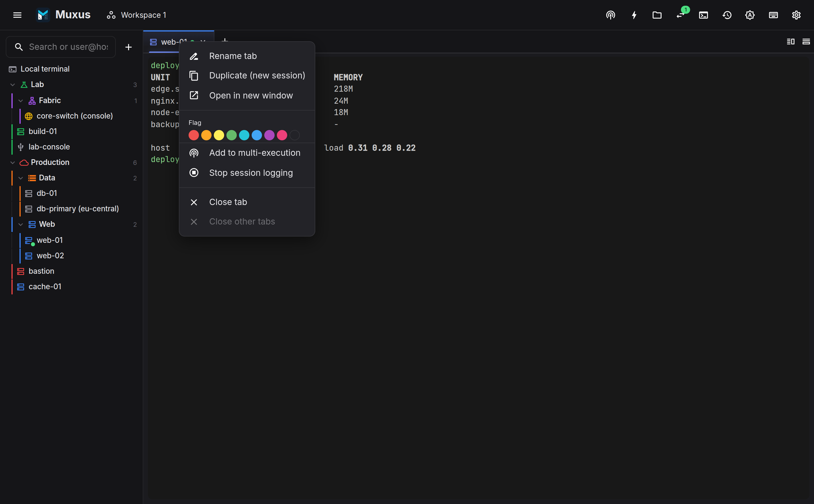The image size is (814, 504).
Task: Click the 218M memory value
Action: pos(343,89)
